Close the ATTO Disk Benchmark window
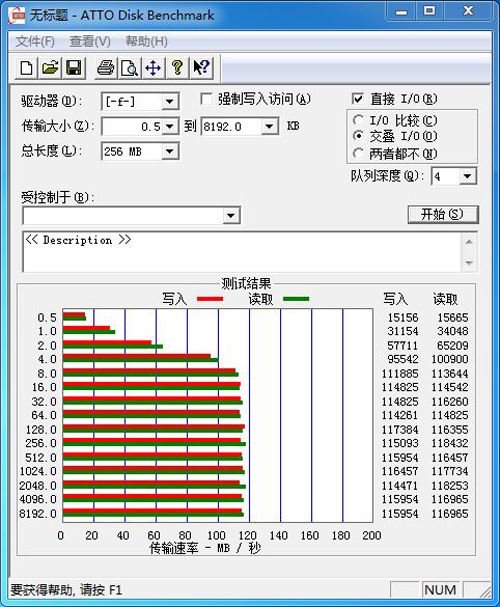Image resolution: width=500 pixels, height=607 pixels. pyautogui.click(x=468, y=11)
